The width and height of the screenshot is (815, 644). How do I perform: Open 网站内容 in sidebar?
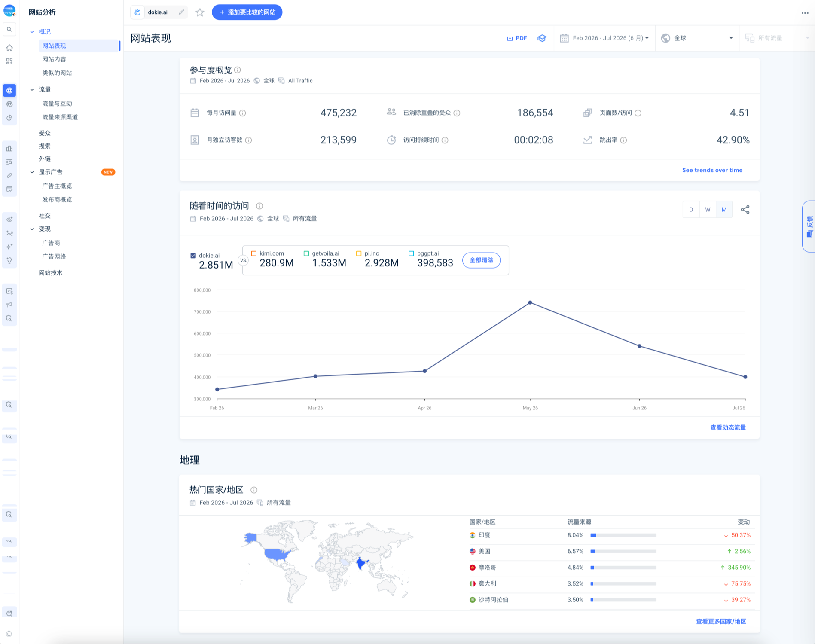tap(54, 59)
